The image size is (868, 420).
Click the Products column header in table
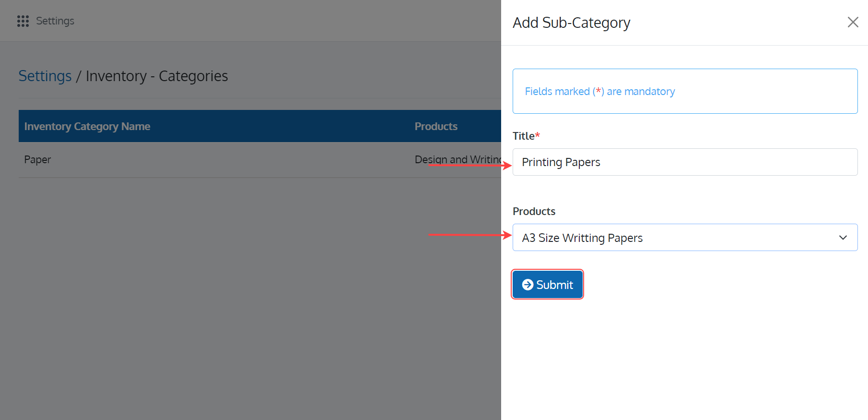tap(435, 126)
